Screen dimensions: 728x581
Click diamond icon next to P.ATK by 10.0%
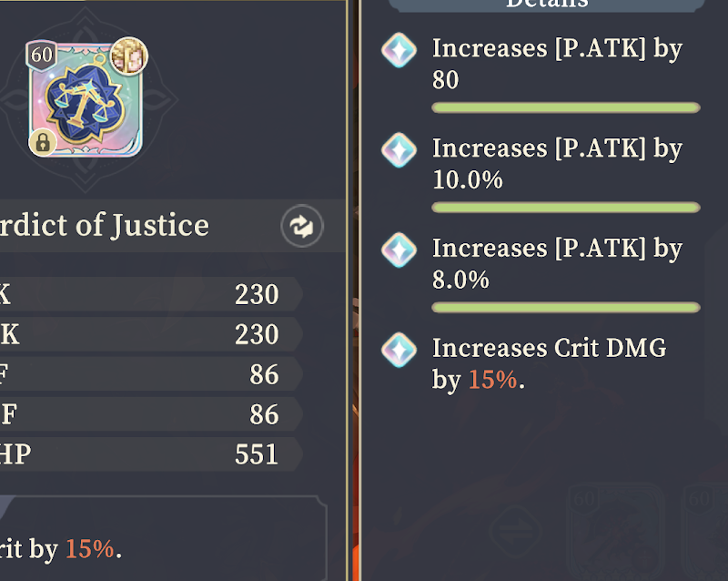399,149
